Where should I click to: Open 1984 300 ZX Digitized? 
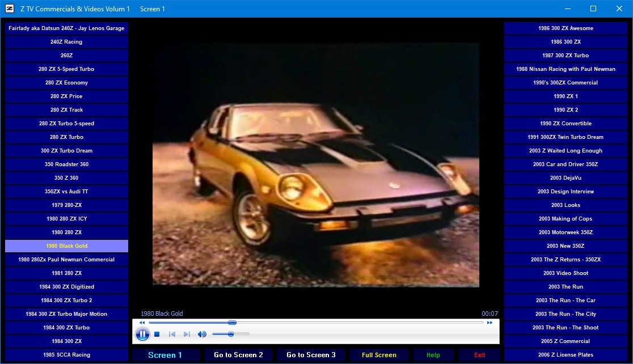click(x=66, y=286)
